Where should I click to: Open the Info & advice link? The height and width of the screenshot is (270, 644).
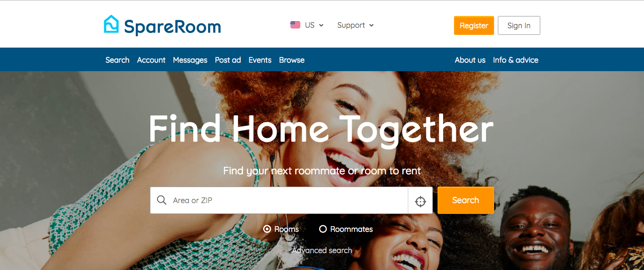pyautogui.click(x=515, y=60)
